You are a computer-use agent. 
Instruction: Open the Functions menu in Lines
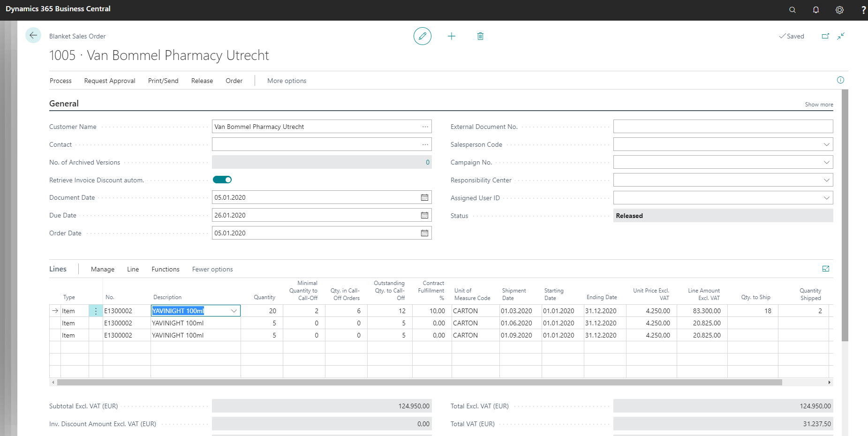pos(166,269)
